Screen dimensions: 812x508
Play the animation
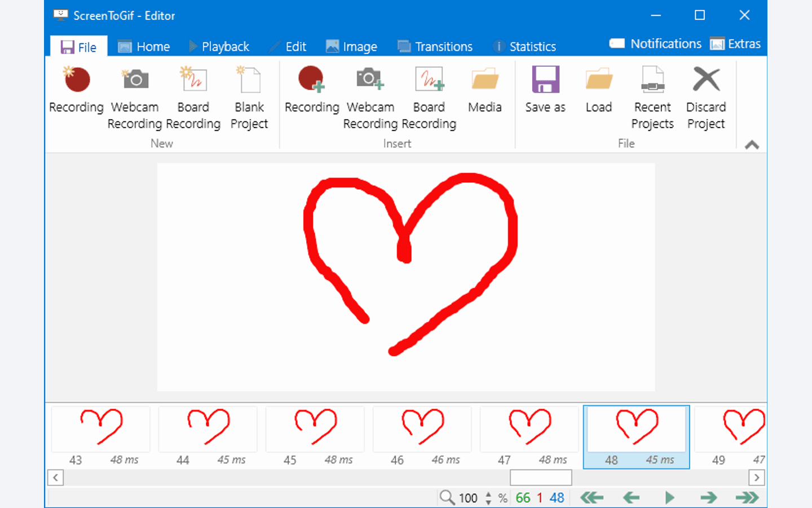pyautogui.click(x=669, y=497)
